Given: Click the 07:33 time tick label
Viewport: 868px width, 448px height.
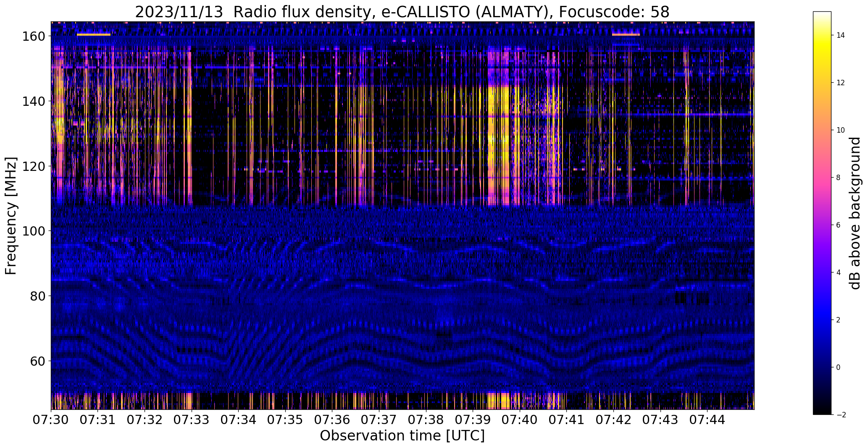Looking at the screenshot, I should click(192, 419).
